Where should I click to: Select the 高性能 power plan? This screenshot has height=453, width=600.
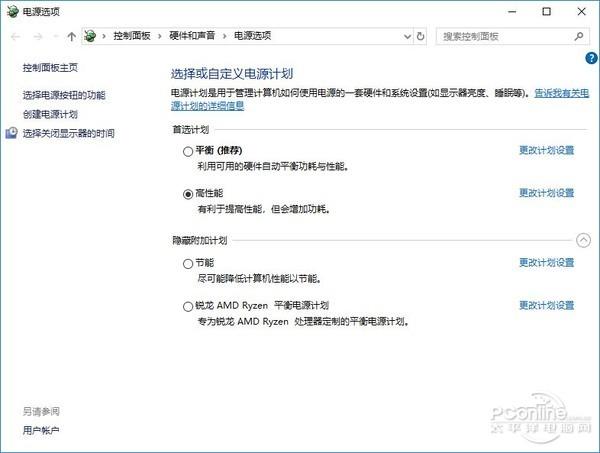[x=188, y=194]
